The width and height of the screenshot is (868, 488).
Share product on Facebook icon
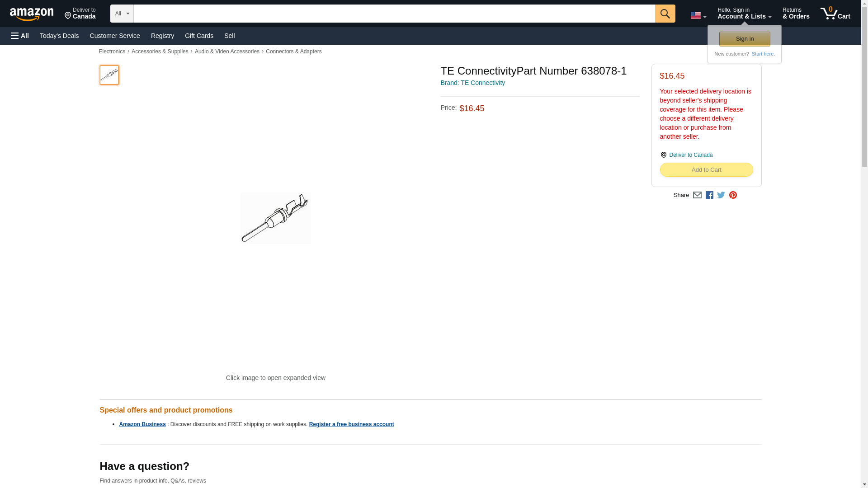click(x=709, y=195)
